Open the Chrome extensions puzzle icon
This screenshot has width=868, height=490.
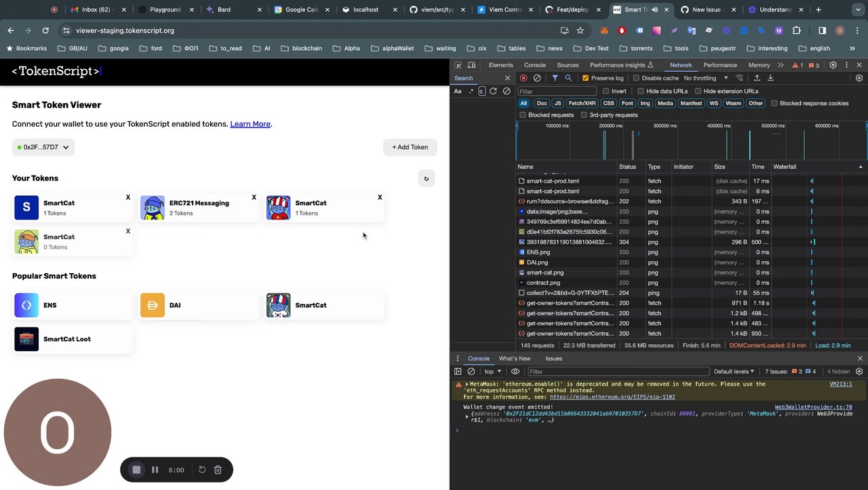796,30
